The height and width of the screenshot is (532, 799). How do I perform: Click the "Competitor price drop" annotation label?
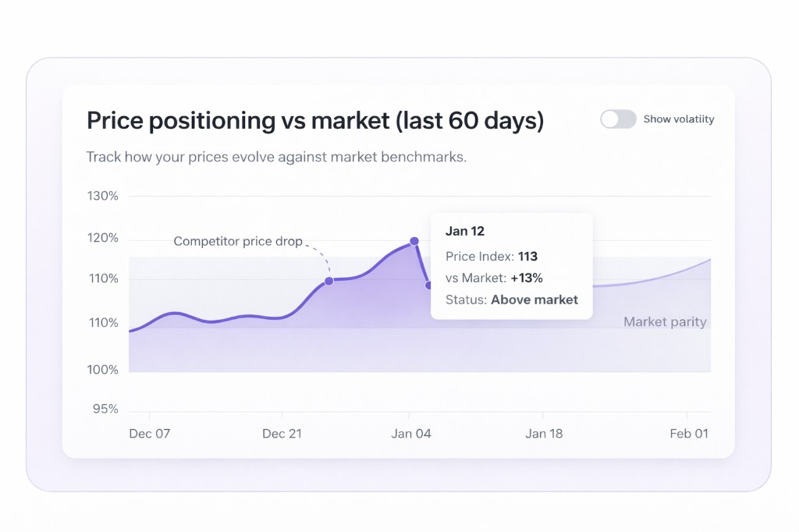pos(238,242)
